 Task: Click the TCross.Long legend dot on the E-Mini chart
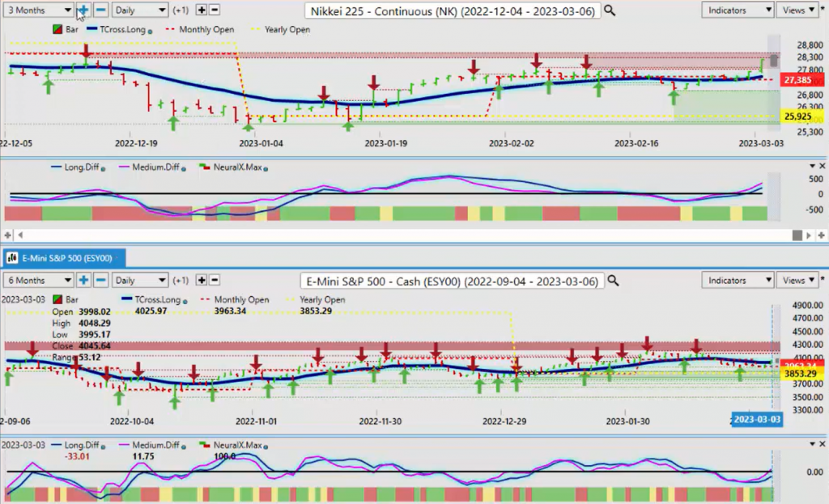185,302
